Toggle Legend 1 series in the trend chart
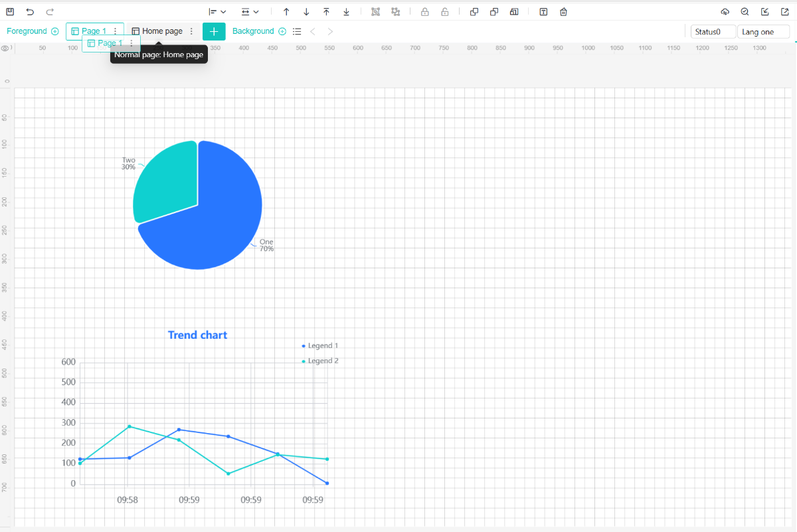 (320, 345)
